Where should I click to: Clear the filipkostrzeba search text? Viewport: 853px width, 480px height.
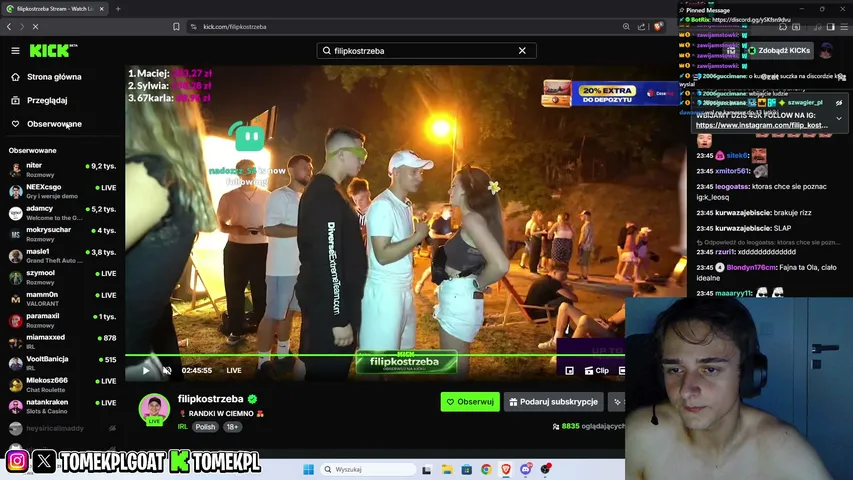coord(522,51)
